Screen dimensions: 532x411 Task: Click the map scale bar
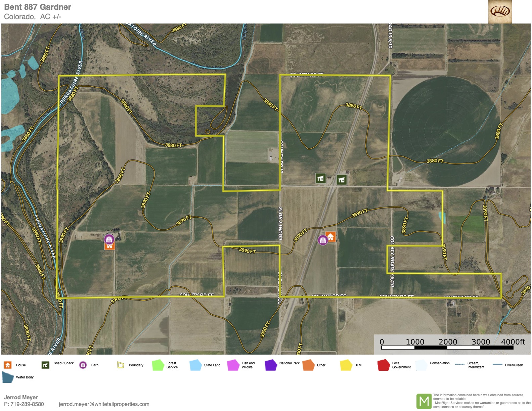pos(447,348)
